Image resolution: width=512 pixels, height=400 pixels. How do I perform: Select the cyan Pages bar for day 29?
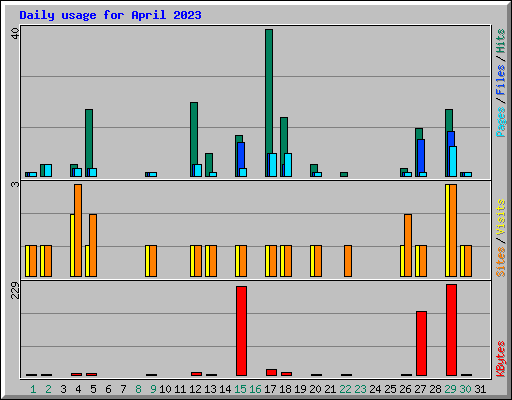pyautogui.click(x=453, y=161)
